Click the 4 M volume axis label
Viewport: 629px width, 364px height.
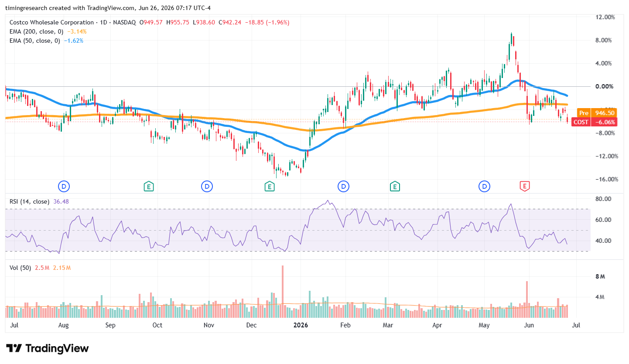(600, 297)
